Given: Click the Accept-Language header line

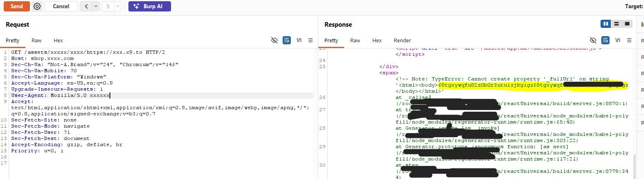Looking at the screenshot, I should [62, 83].
